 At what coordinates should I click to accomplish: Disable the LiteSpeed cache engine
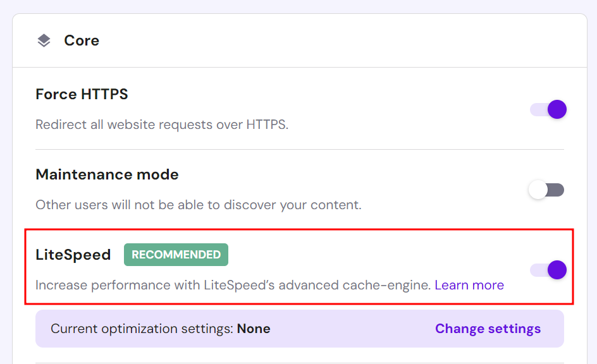click(x=546, y=270)
